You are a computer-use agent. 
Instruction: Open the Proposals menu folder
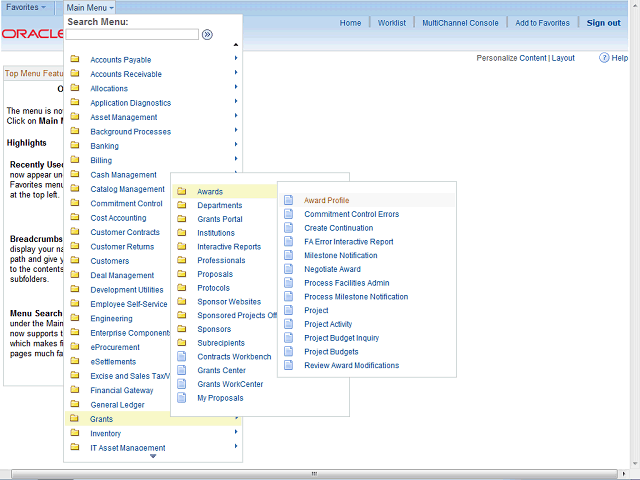214,274
